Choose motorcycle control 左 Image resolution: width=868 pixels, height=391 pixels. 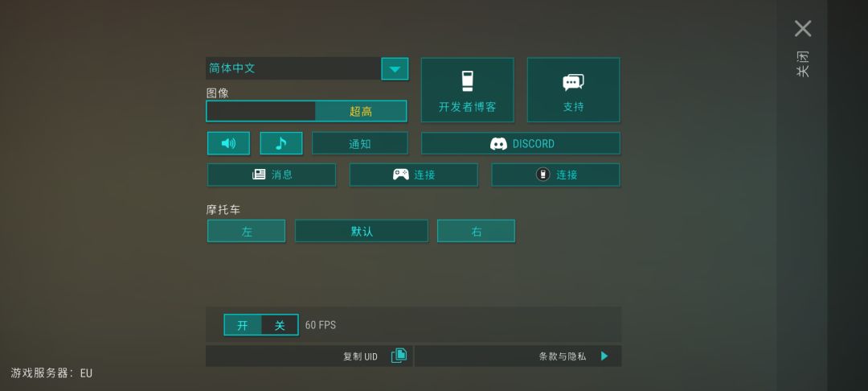click(247, 231)
